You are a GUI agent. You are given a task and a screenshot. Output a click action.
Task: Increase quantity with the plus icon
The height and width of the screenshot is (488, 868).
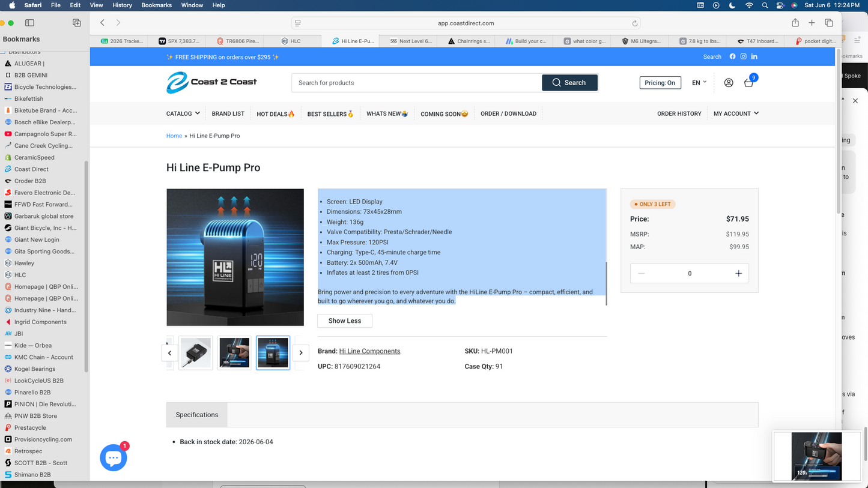(x=738, y=273)
